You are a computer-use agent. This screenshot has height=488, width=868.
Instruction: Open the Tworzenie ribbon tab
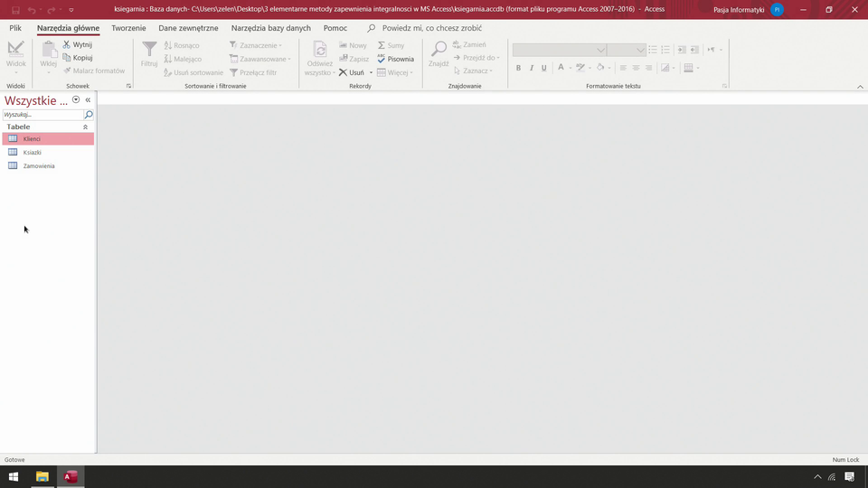[x=128, y=28]
